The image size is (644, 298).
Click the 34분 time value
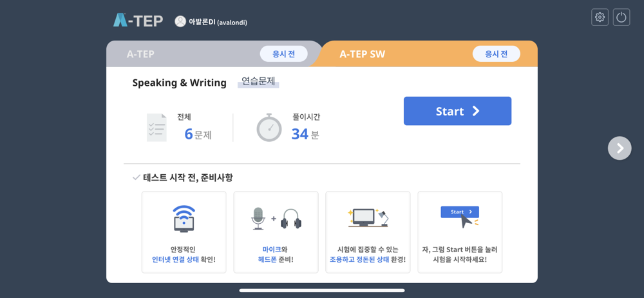pyautogui.click(x=305, y=134)
